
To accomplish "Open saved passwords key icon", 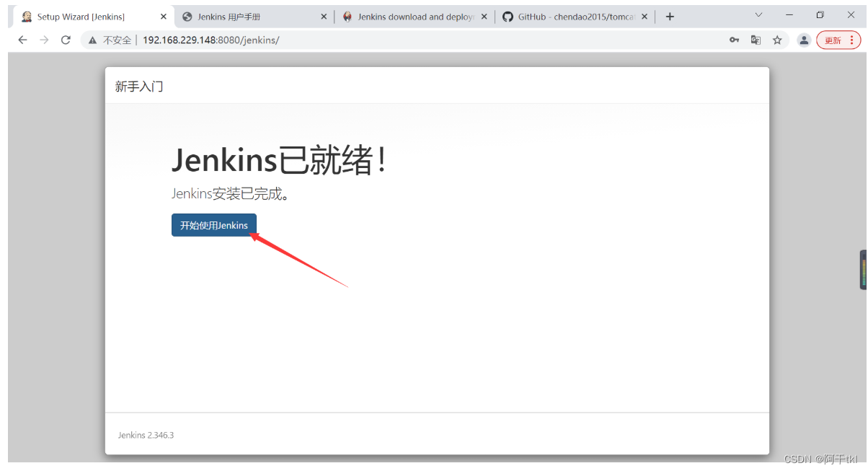I will coord(734,40).
